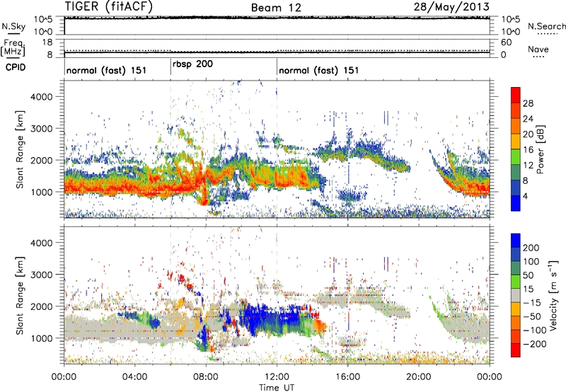Click the N.Search legend label
Image resolution: width=566 pixels, height=392 pixels.
click(546, 26)
